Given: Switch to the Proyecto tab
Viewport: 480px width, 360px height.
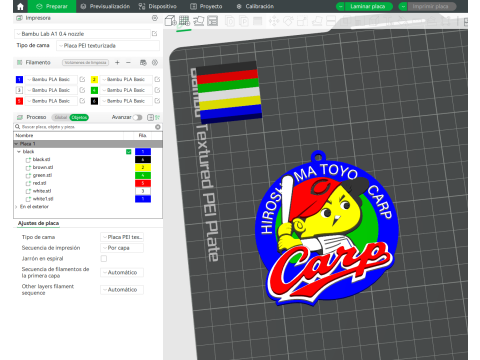Looking at the screenshot, I should pyautogui.click(x=206, y=6).
